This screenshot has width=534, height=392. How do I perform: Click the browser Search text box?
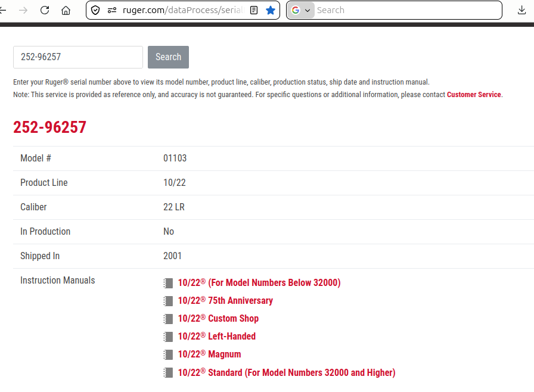coord(405,10)
